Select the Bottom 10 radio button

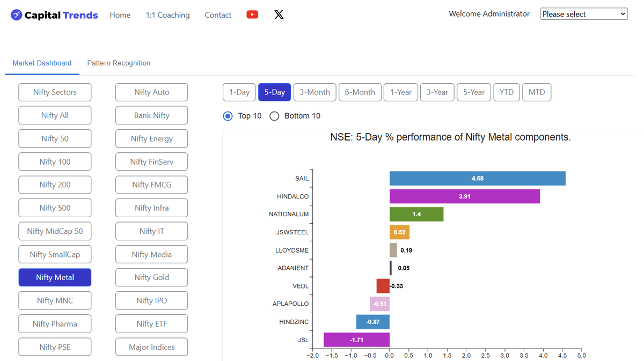(x=274, y=116)
